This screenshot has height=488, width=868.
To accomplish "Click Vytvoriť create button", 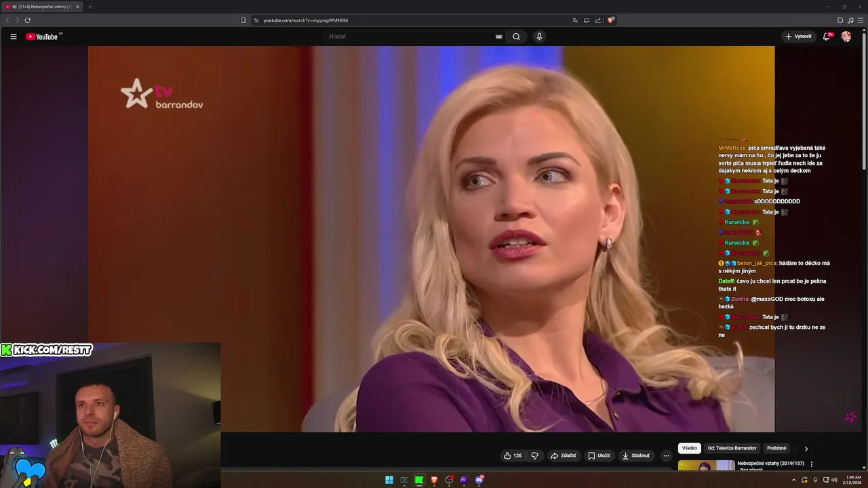I will pyautogui.click(x=798, y=37).
